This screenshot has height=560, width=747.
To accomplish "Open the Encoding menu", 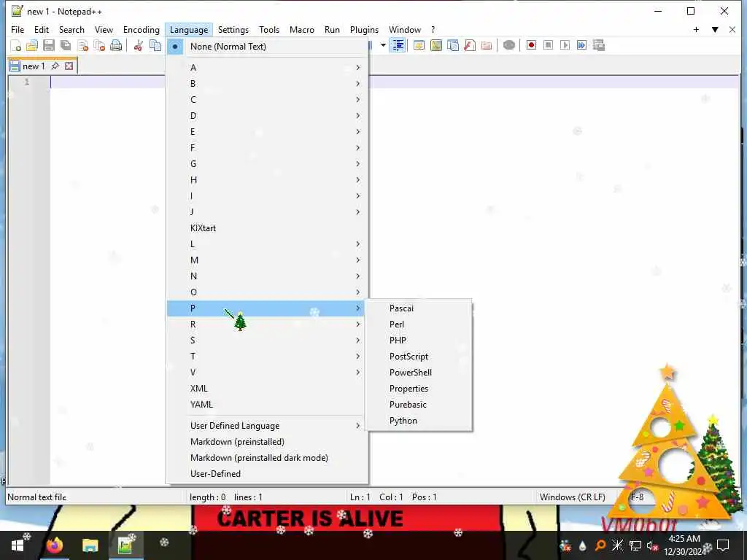I will coord(141,29).
